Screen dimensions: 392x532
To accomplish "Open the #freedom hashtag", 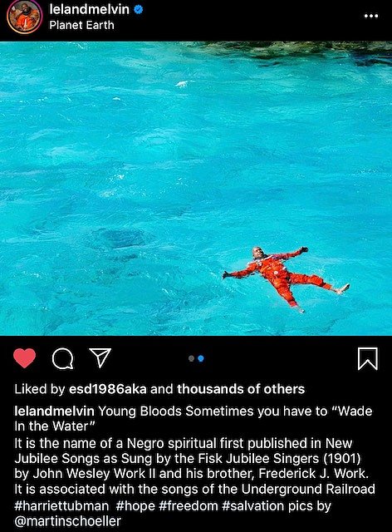I will click(189, 506).
